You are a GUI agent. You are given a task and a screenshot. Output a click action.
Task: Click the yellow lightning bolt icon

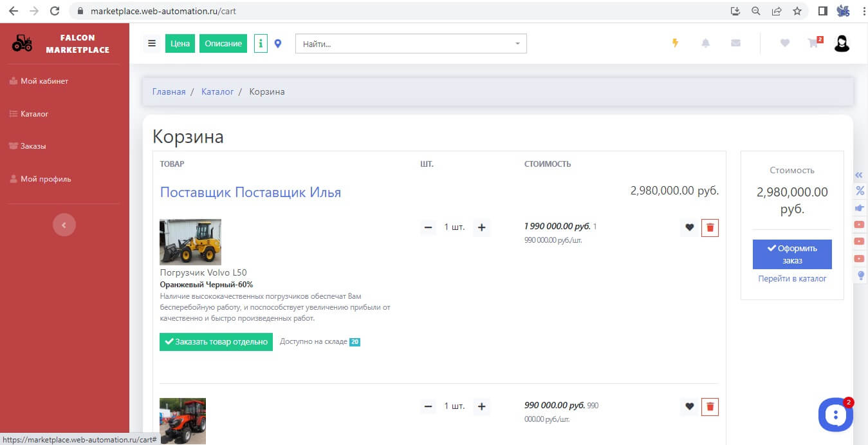pyautogui.click(x=675, y=43)
